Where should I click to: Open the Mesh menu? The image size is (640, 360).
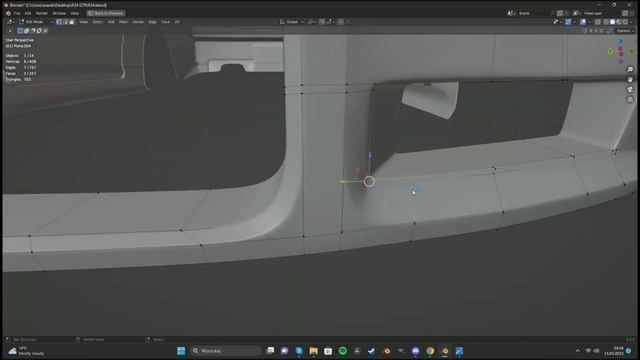(123, 22)
